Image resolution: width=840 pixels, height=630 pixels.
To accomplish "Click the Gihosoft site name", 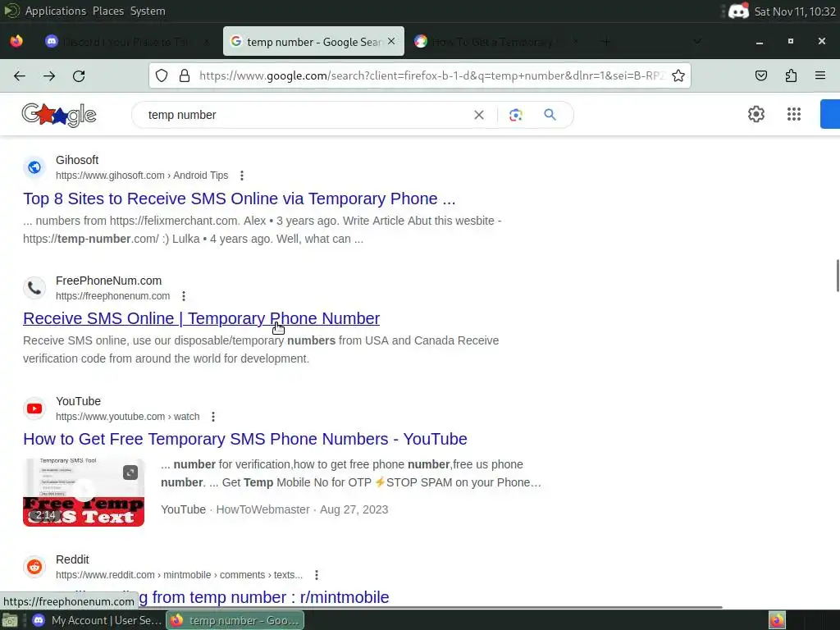I will (77, 160).
